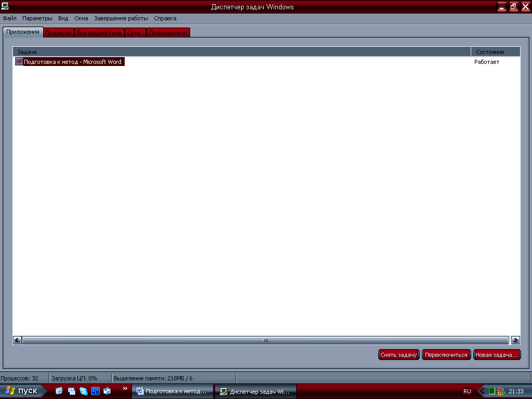Switch to the Сеть tab
This screenshot has height=399, width=532.
click(x=135, y=33)
